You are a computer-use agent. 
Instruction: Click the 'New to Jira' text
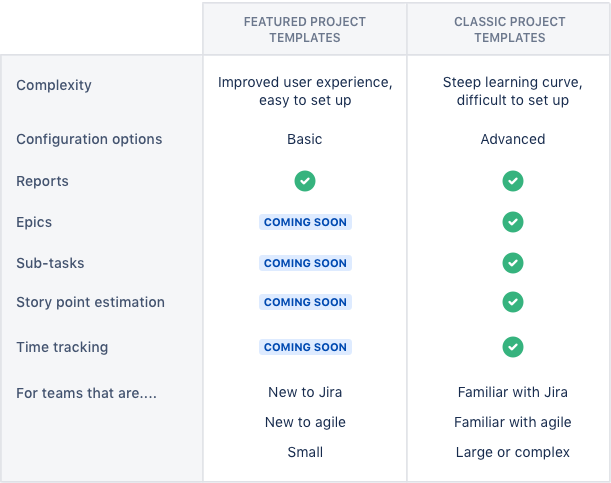(x=305, y=393)
